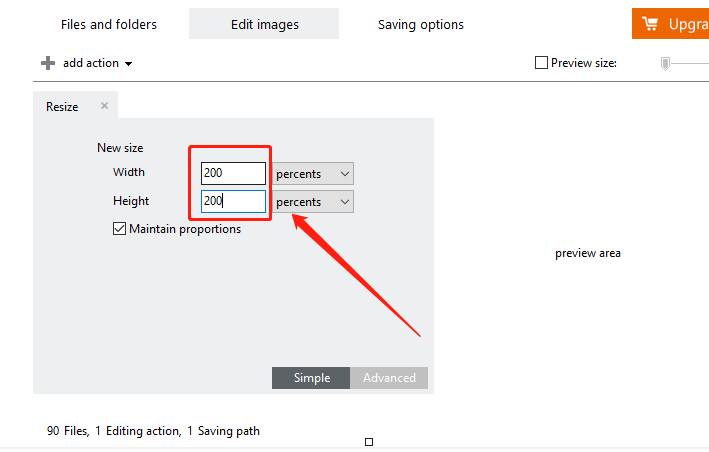Open the add action dropdown arrow
Screen dimensions: 709x452
[129, 64]
